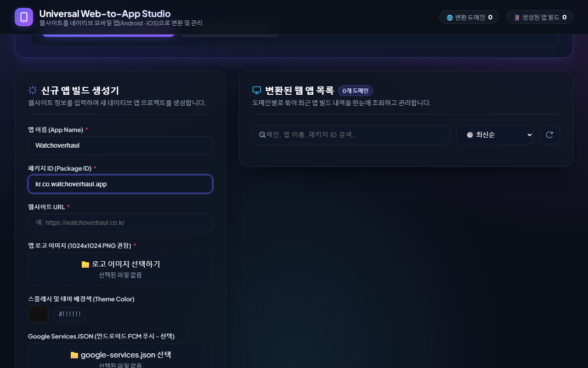
Task: Click the 0개 도메인 badge
Action: pos(356,91)
